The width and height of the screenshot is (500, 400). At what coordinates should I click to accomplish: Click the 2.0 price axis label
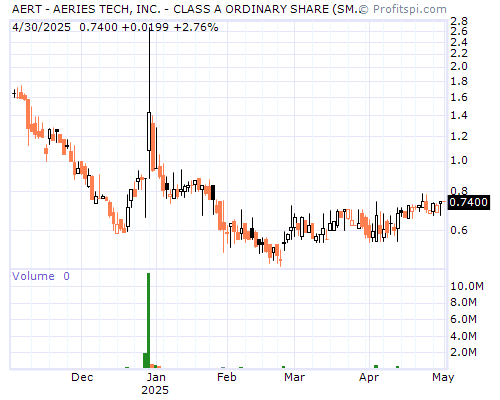tap(459, 66)
